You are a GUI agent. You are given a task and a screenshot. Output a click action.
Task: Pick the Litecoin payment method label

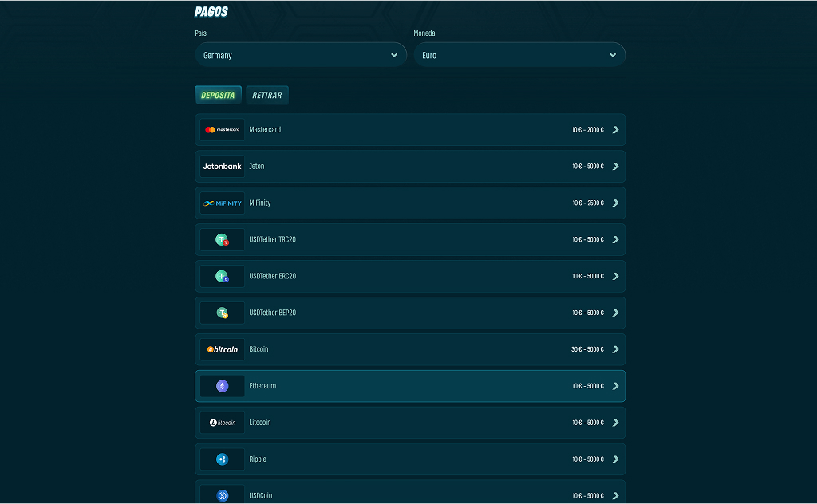pos(260,423)
